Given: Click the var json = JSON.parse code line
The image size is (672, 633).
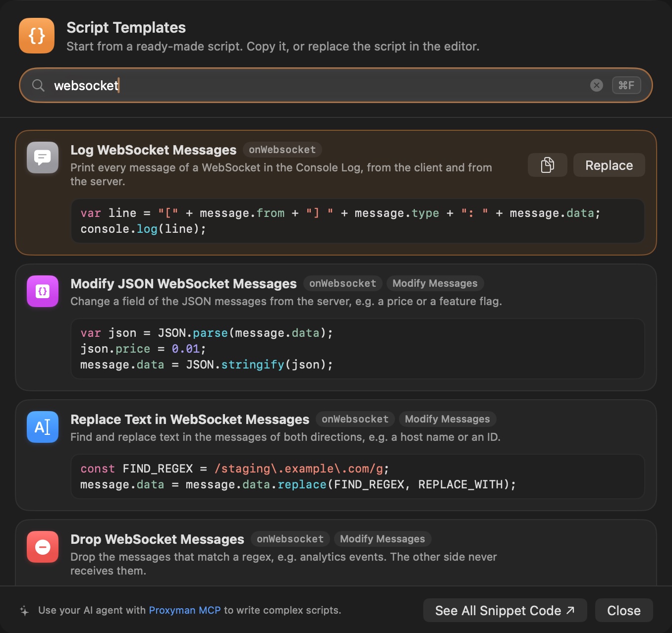Looking at the screenshot, I should 206,333.
